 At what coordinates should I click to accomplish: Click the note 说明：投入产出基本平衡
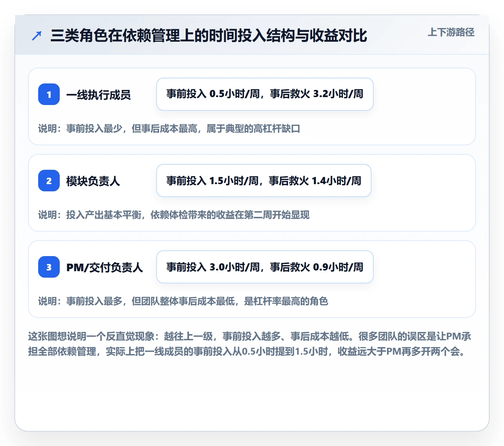coord(174,215)
